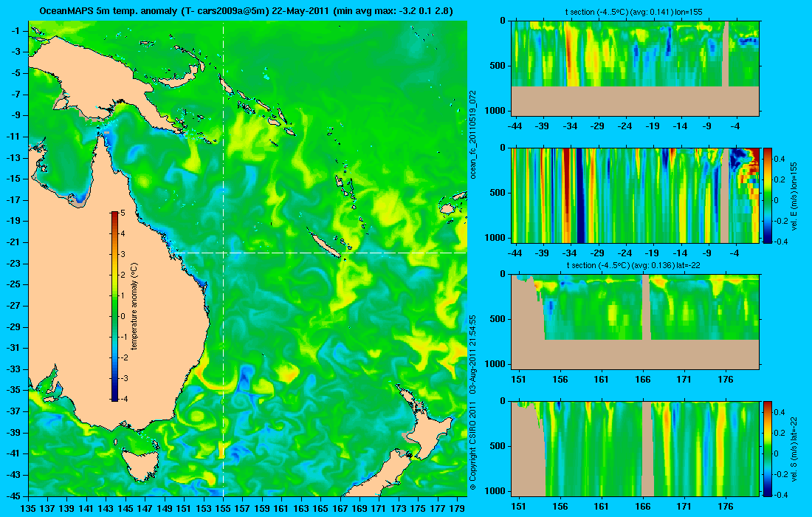Click color bar value -4 on the map legend
812x517 pixels.
(124, 399)
